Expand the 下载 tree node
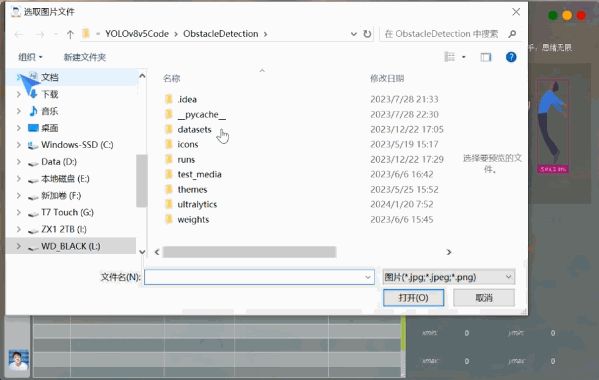The image size is (599, 380). 19,94
